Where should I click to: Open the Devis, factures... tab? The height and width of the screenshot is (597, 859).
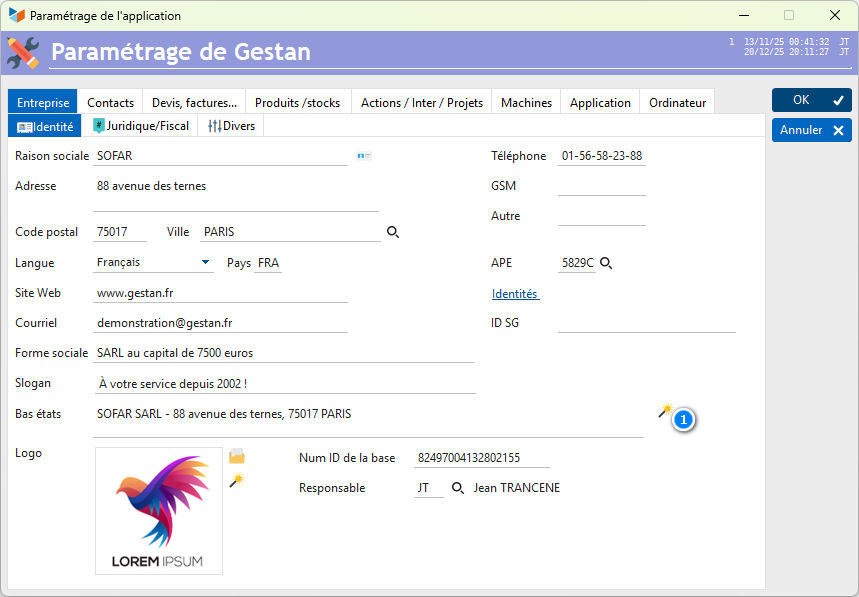(194, 102)
